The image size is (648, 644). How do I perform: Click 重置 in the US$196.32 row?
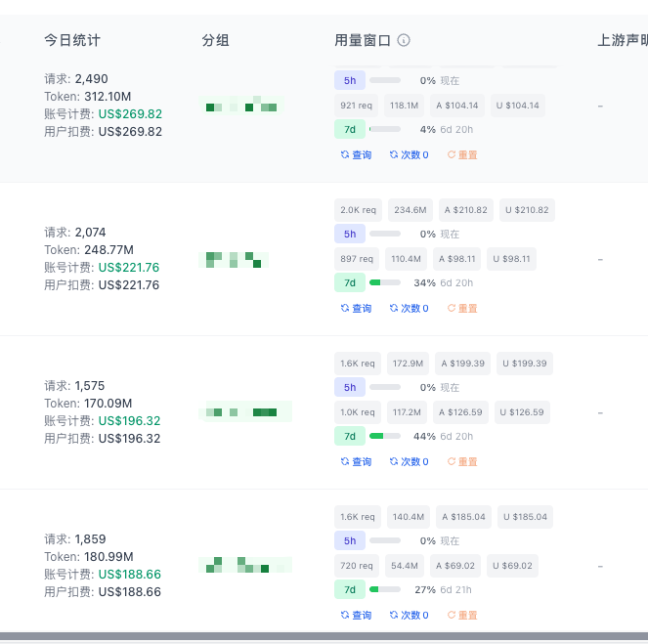tap(462, 461)
